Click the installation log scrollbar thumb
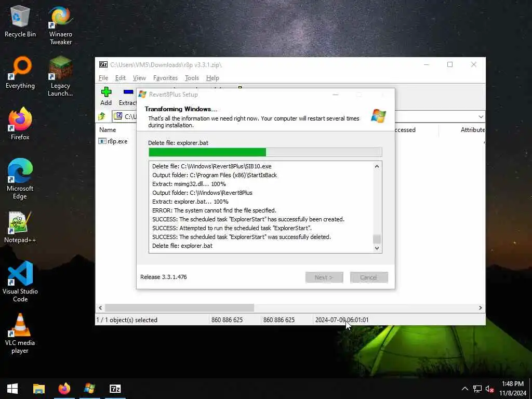532x399 pixels. (377, 239)
